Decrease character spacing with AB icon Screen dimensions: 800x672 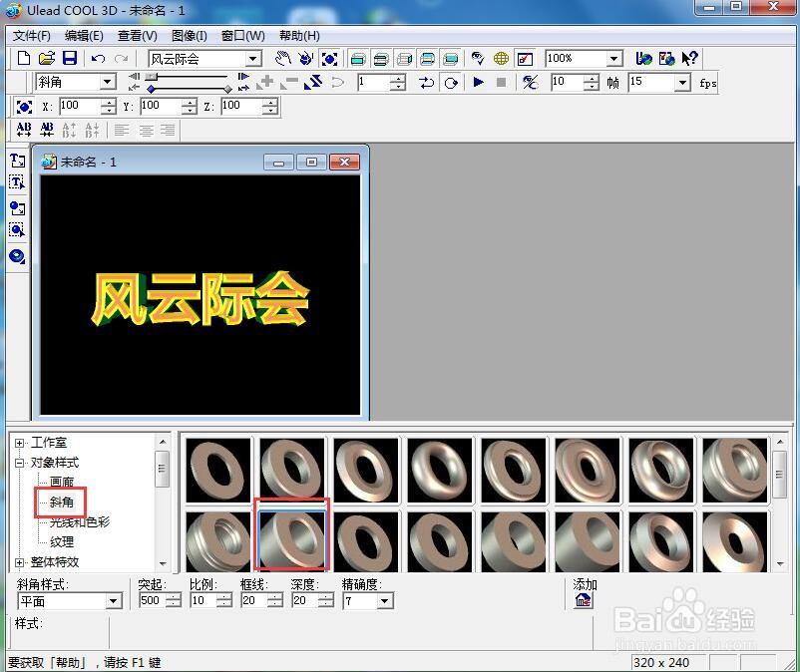click(x=47, y=130)
